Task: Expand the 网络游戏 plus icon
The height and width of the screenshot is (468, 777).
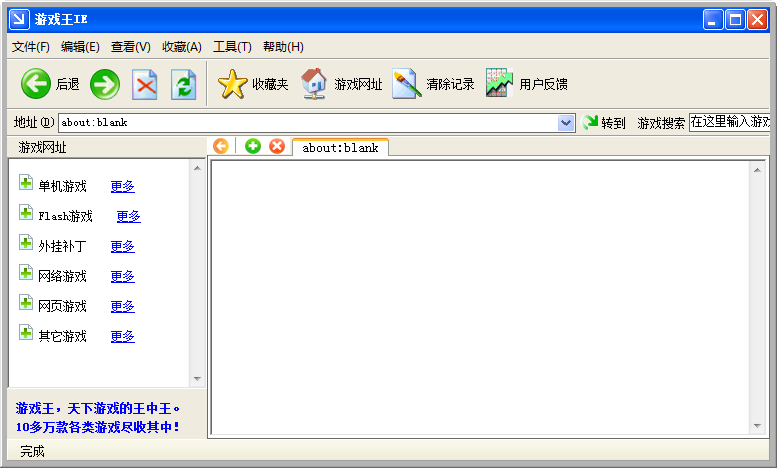Action: coord(26,272)
